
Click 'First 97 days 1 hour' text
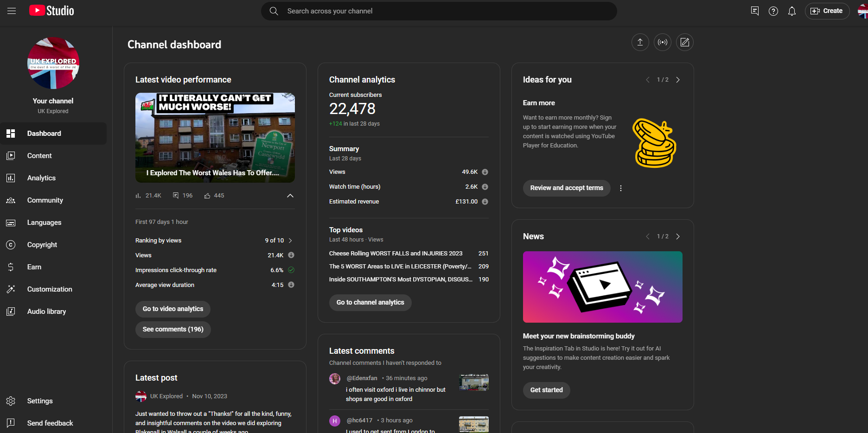tap(162, 222)
